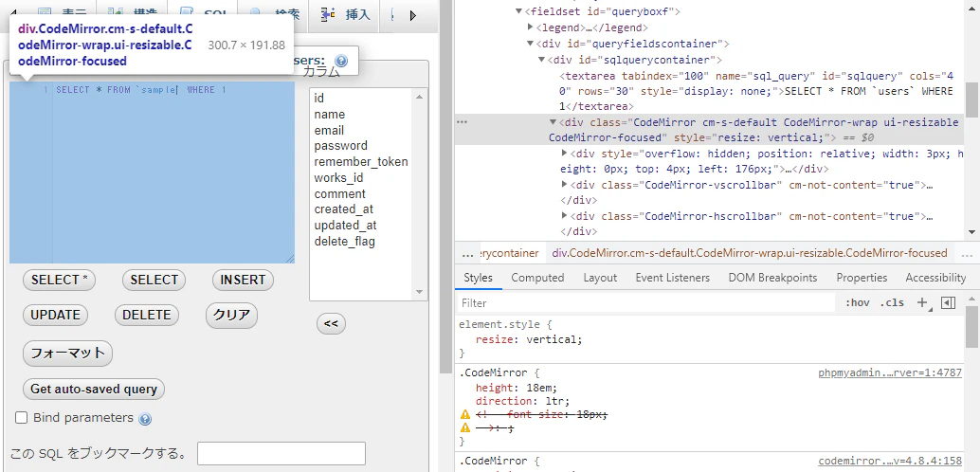Select works_id in the column list
The height and width of the screenshot is (472, 980).
pos(360,178)
